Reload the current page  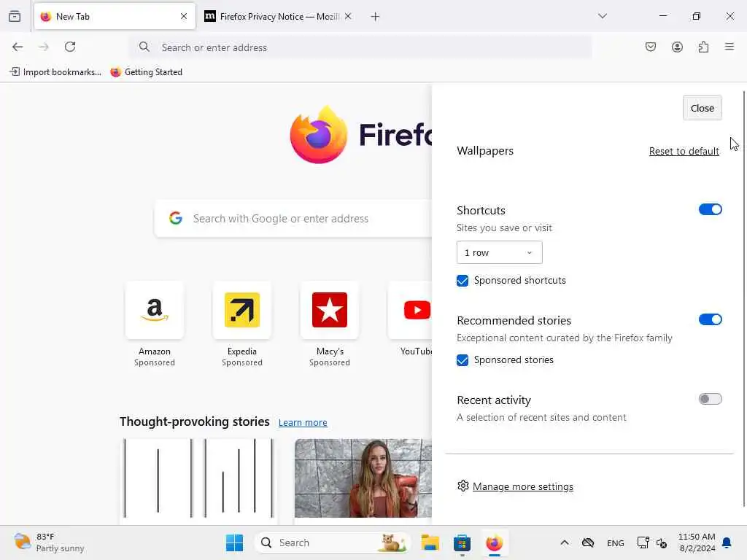pyautogui.click(x=70, y=47)
